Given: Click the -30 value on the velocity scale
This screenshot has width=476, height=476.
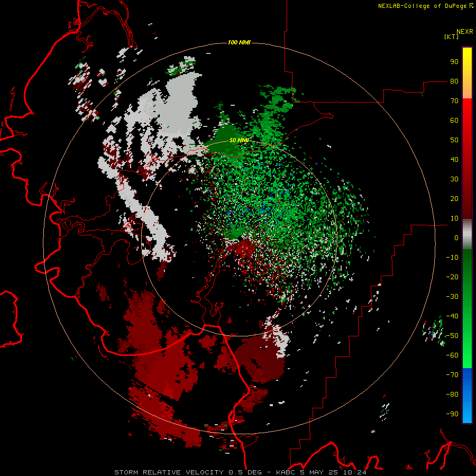Looking at the screenshot, I should [452, 297].
